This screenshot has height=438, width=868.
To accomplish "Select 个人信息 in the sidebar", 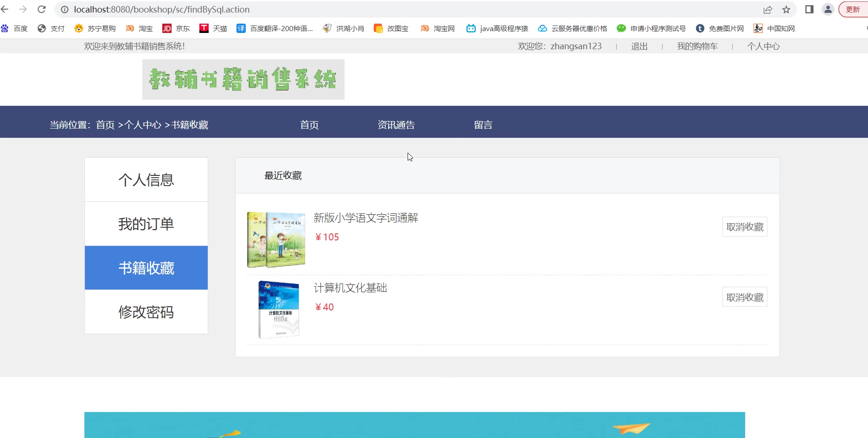I will pyautogui.click(x=146, y=180).
